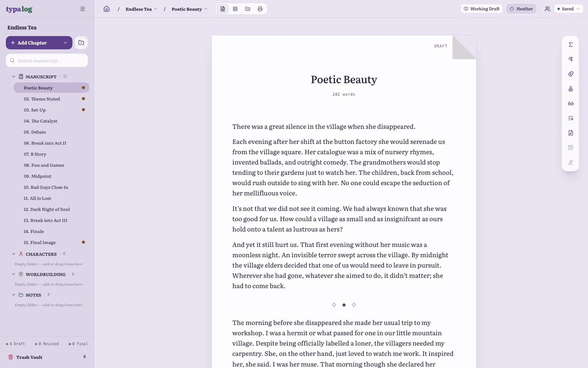The width and height of the screenshot is (588, 368).
Task: Click the Search manuscript field
Action: coord(47,60)
